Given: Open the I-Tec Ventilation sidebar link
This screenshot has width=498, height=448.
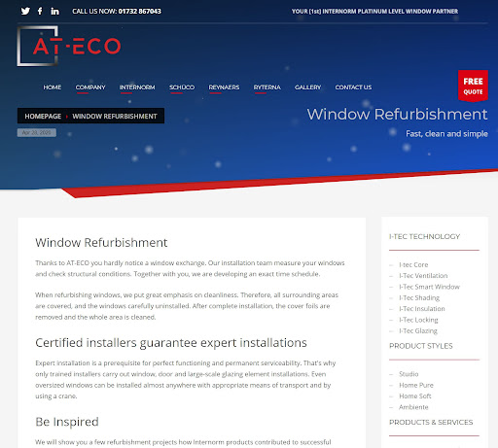Looking at the screenshot, I should 423,276.
